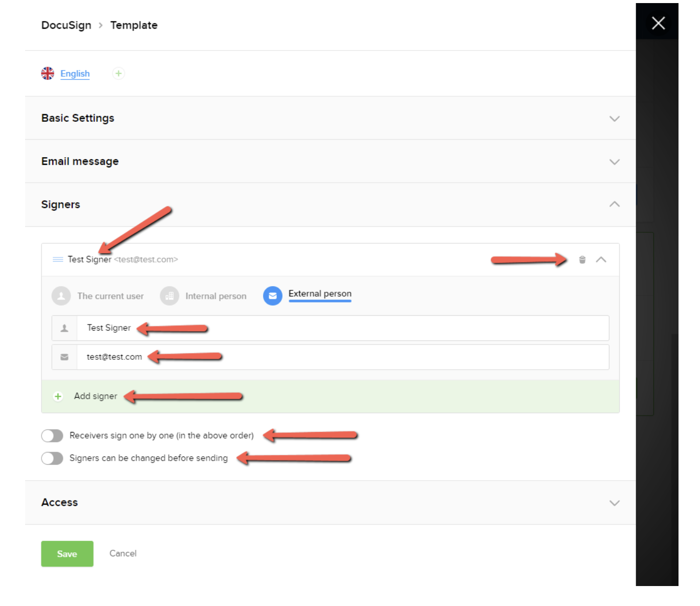Toggle Signers can be changed before sending
The image size is (700, 606).
pyautogui.click(x=52, y=458)
